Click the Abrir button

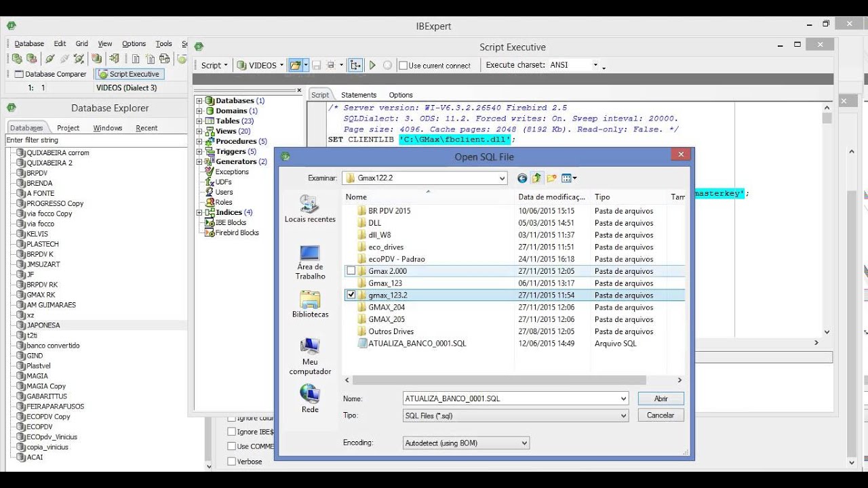(x=661, y=399)
